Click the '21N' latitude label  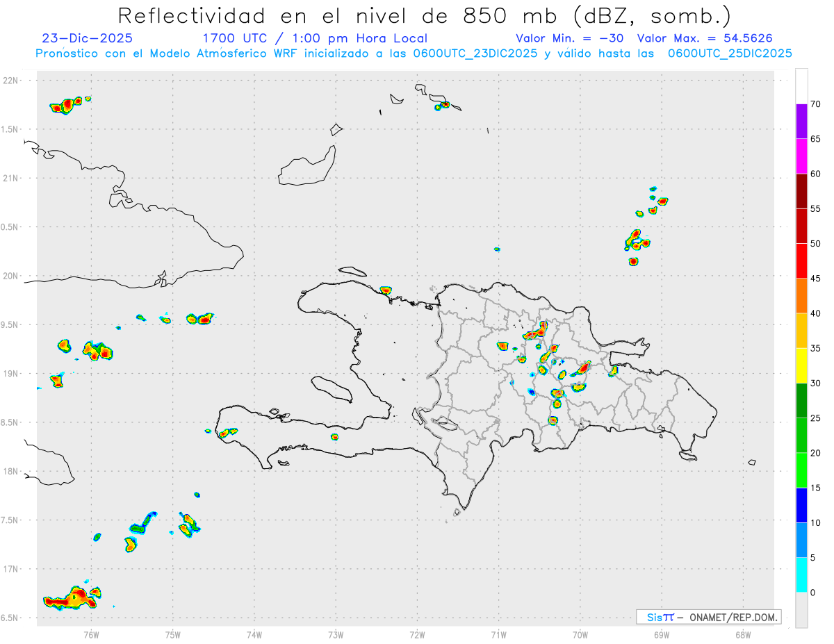(x=12, y=178)
